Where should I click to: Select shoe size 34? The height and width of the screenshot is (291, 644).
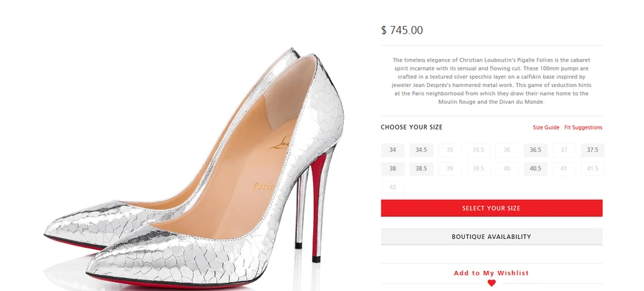pos(393,150)
